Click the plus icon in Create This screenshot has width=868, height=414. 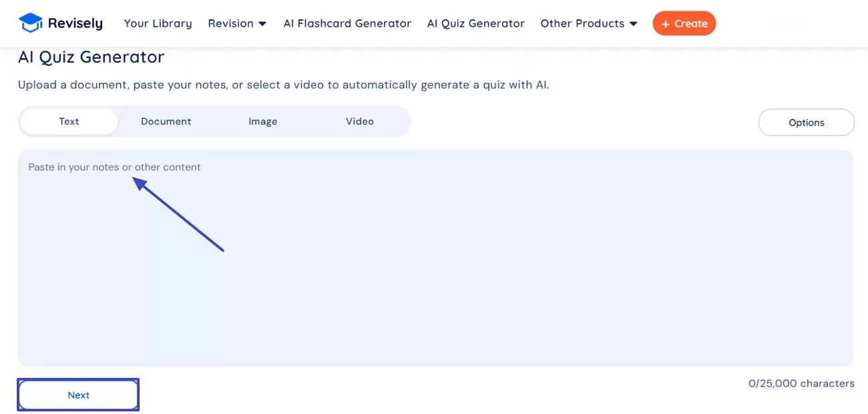[x=665, y=24]
